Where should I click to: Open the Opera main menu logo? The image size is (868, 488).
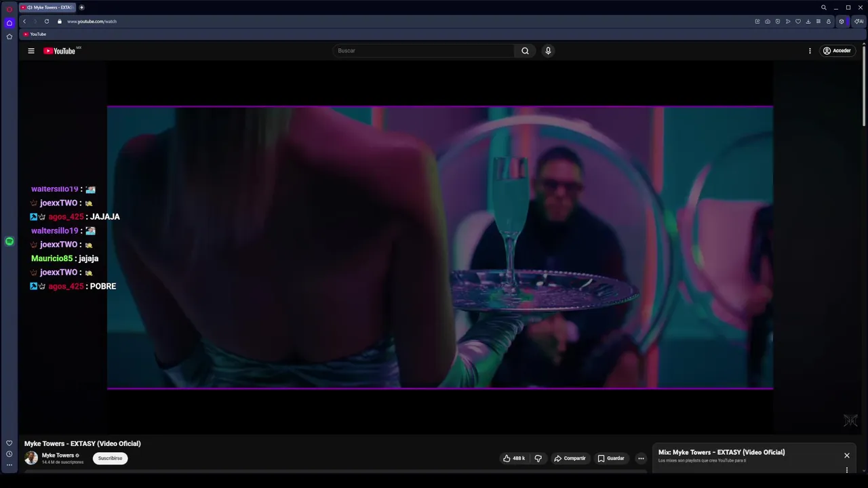pyautogui.click(x=9, y=9)
